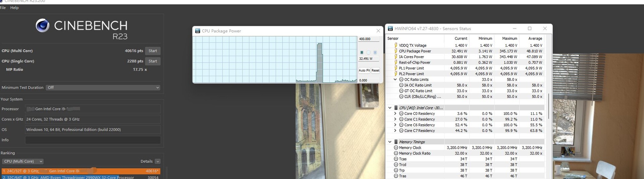The width and height of the screenshot is (644, 179).
Task: Click the HWiNFO64 title bar app icon
Action: 390,29
